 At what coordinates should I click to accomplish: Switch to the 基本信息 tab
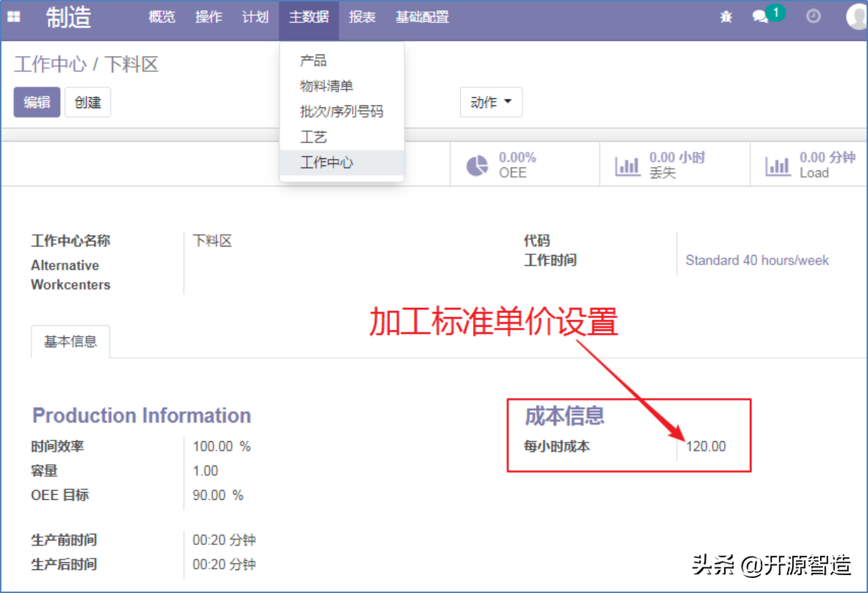[x=70, y=342]
